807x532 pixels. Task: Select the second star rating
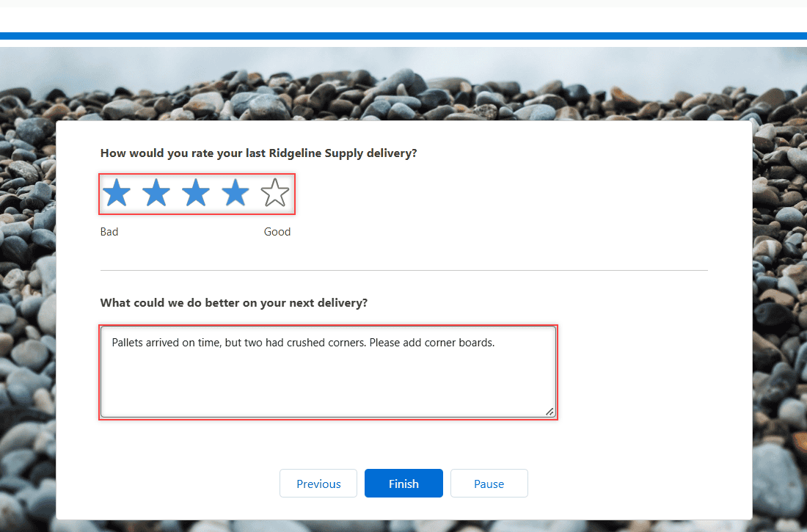coord(156,192)
